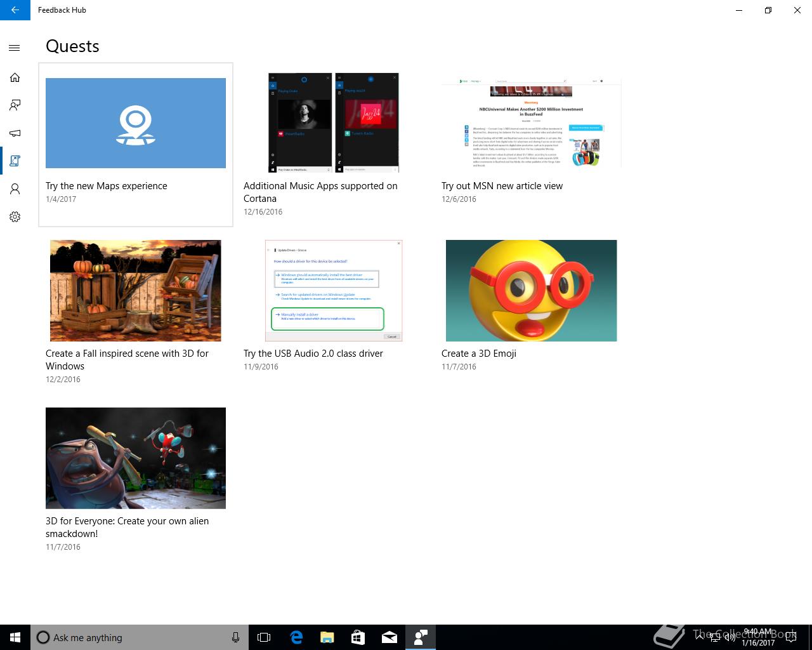Click the back arrow button
The image size is (812, 650).
(x=15, y=10)
